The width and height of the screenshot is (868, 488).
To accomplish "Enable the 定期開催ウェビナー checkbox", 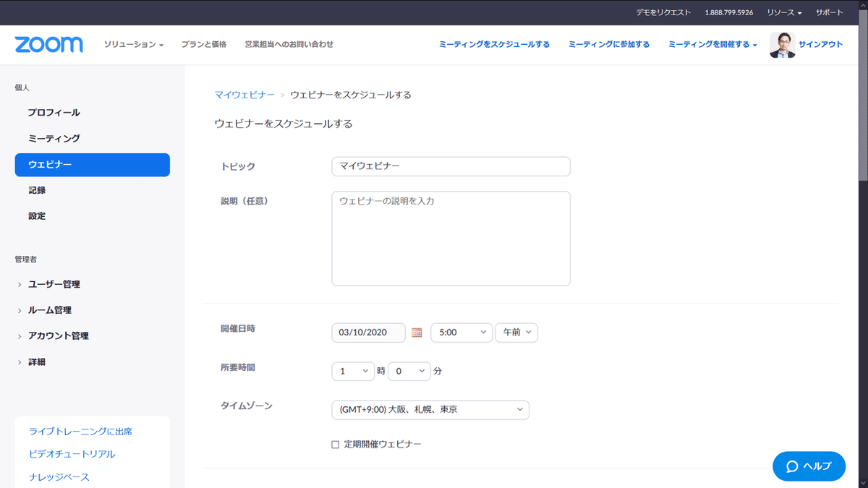I will (x=337, y=445).
